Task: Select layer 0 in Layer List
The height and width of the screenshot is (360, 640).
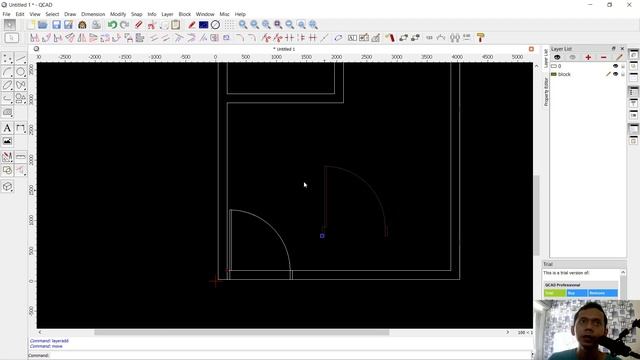Action: [x=588, y=66]
